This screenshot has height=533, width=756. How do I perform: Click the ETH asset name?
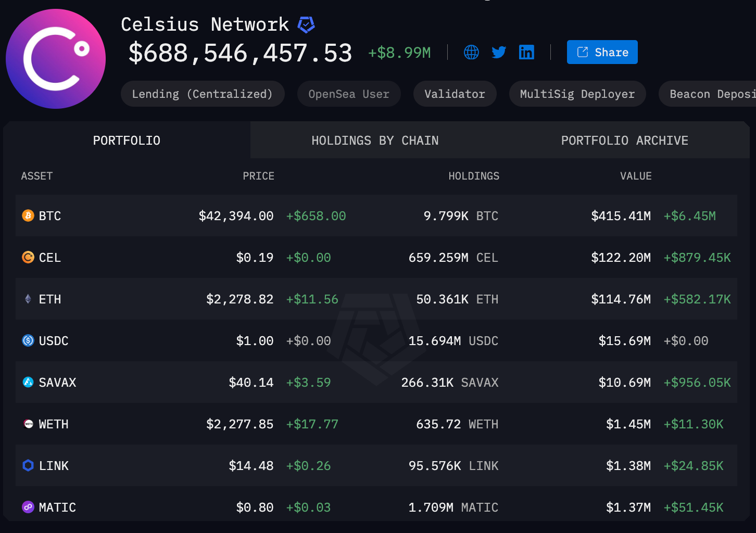(x=50, y=299)
